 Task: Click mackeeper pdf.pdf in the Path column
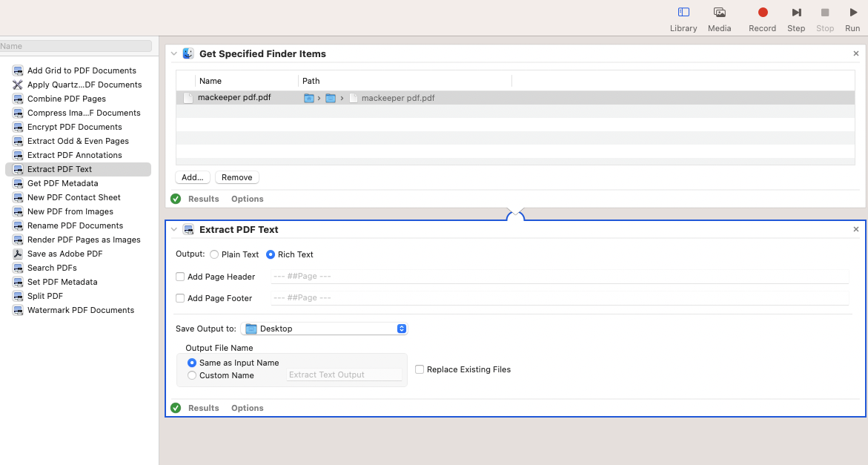coord(398,98)
